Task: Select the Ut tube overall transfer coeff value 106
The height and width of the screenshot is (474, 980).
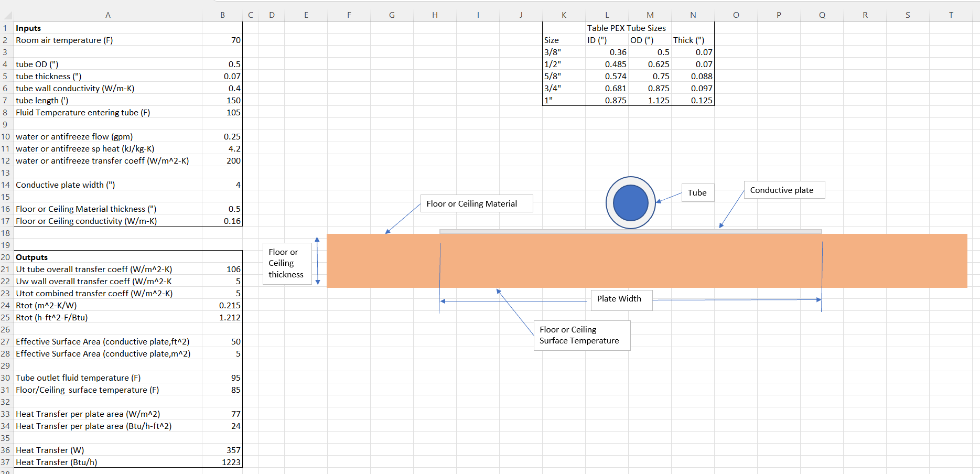Action: 222,270
